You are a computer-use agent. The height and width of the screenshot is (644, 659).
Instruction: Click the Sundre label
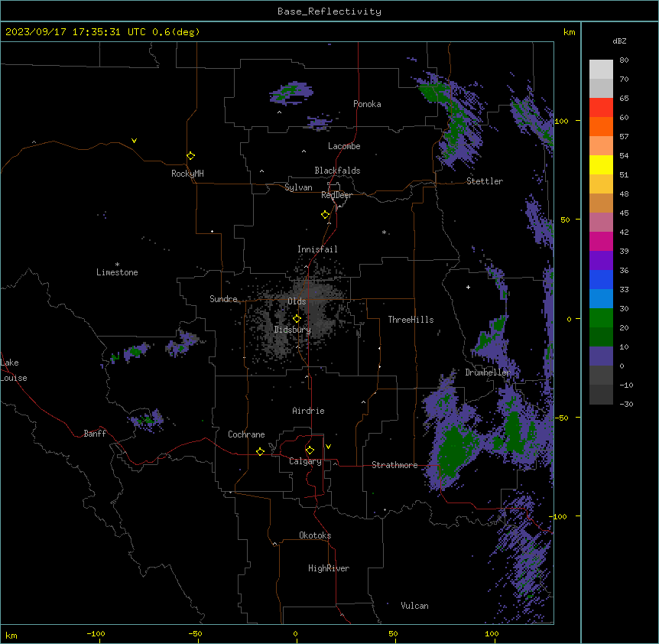223,299
